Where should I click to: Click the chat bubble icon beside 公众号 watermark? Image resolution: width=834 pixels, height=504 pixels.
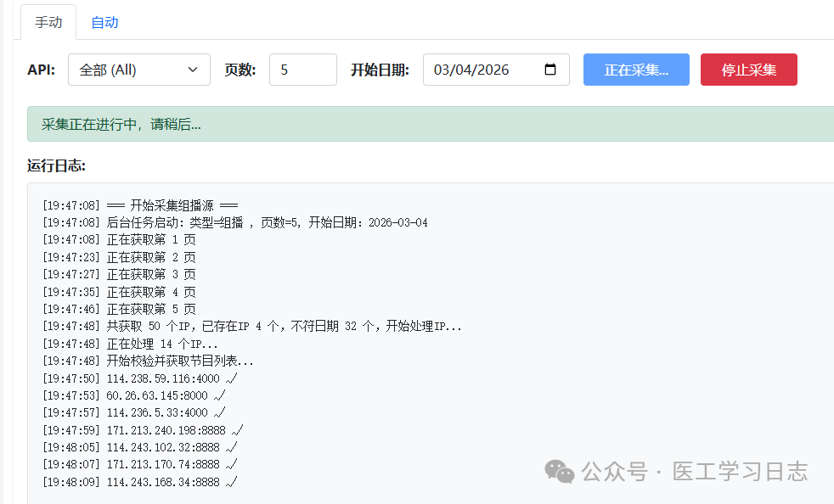click(x=560, y=470)
